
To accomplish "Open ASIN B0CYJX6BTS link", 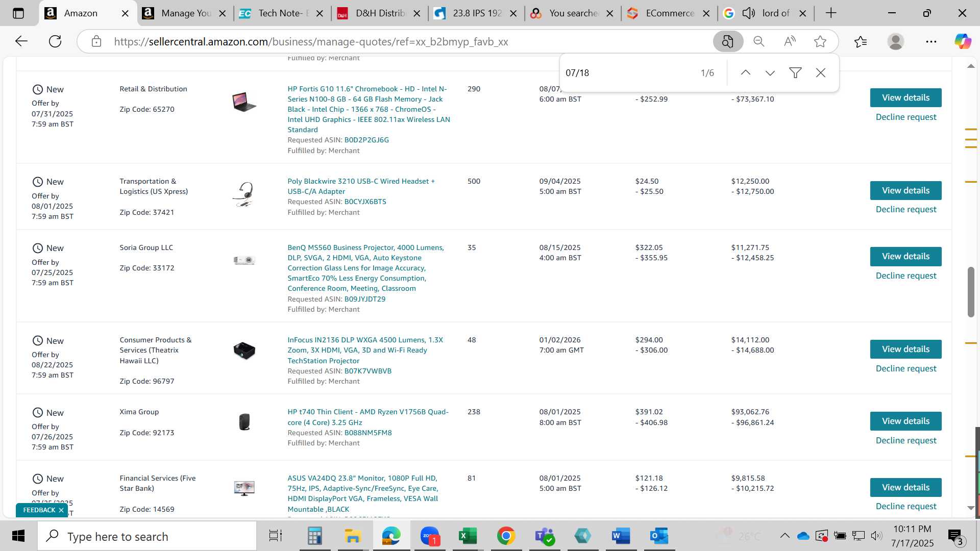I will coord(365,202).
